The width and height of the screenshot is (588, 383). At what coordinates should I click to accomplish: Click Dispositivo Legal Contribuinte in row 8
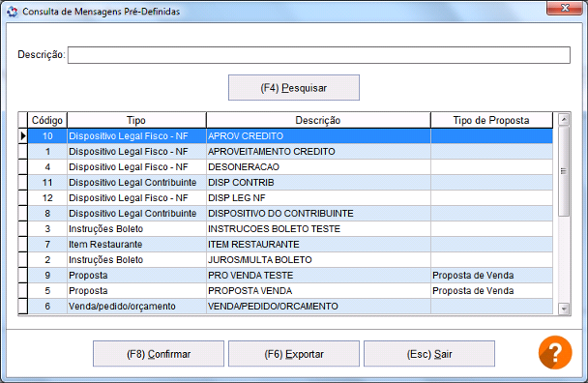click(x=136, y=214)
